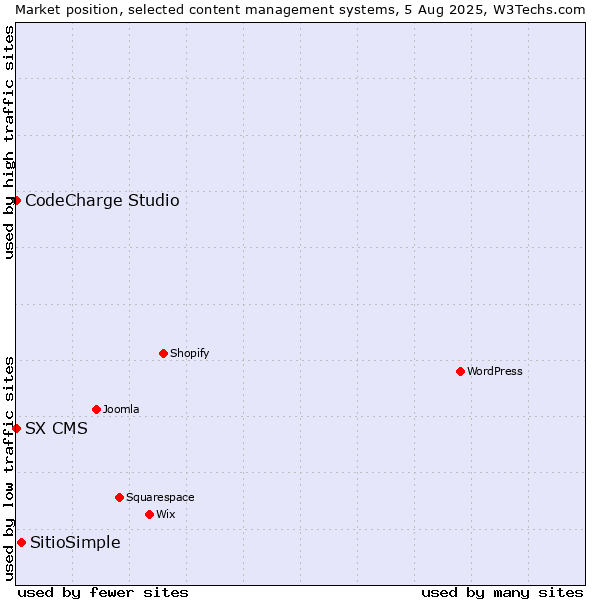Click the 'CodeCharge Studio' label

coord(102,201)
